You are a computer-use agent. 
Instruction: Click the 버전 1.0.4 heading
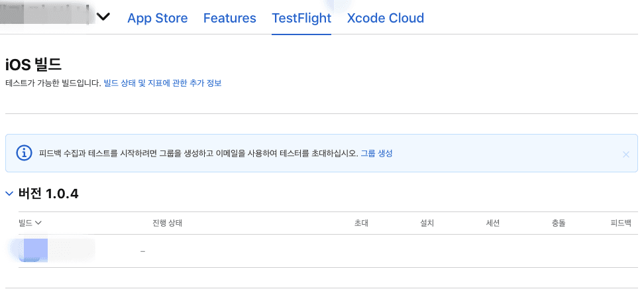[x=48, y=194]
